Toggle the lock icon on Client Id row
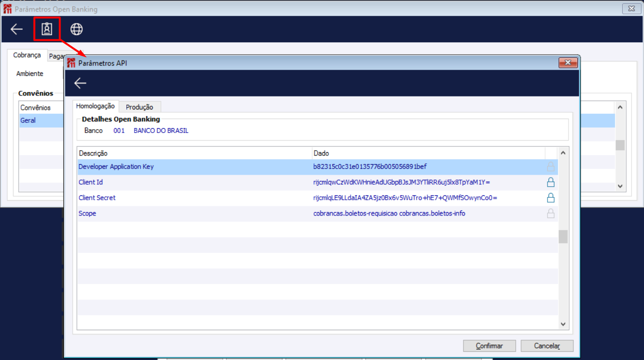Screen dimensions: 644x360 click(x=551, y=182)
